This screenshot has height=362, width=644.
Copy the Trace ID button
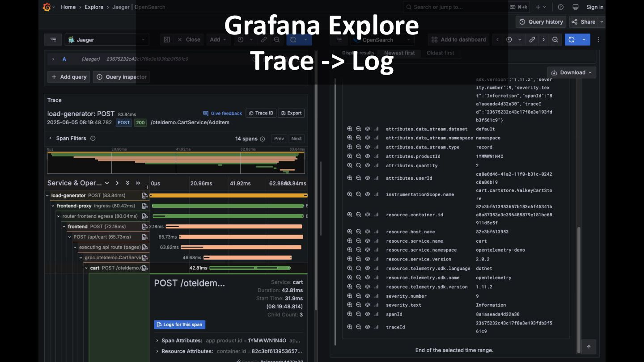pos(261,113)
